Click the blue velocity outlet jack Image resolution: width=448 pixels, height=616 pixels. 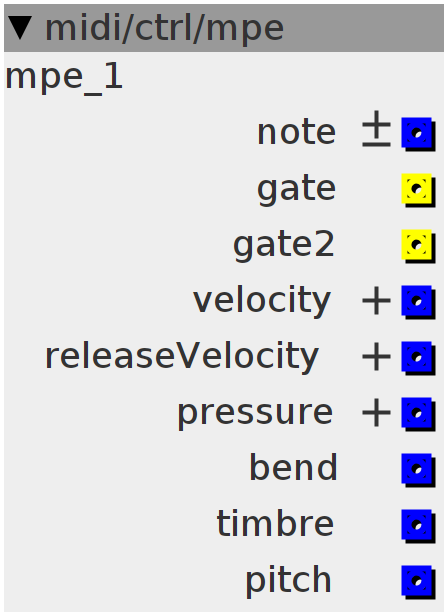click(418, 302)
